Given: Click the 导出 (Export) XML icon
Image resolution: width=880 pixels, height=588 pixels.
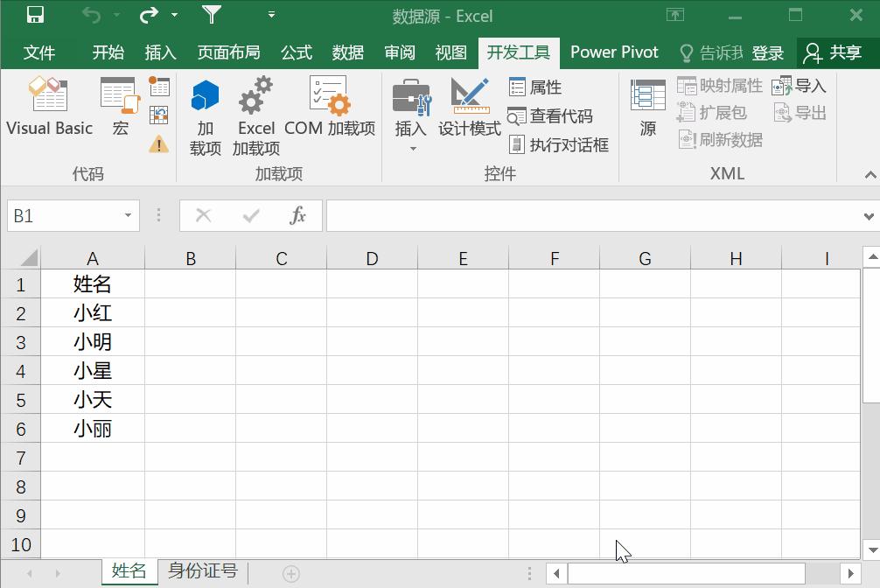Looking at the screenshot, I should pyautogui.click(x=799, y=112).
